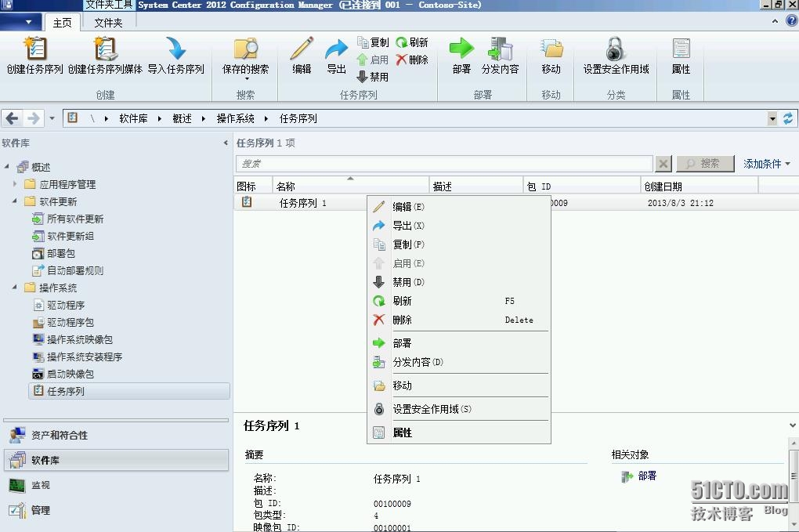Click the green 部署 ribbon icon

click(x=461, y=49)
